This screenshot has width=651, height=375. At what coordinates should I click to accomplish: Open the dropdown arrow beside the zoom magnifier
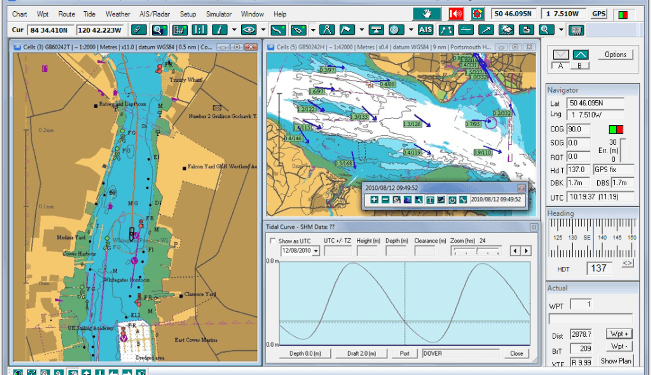coord(561,30)
